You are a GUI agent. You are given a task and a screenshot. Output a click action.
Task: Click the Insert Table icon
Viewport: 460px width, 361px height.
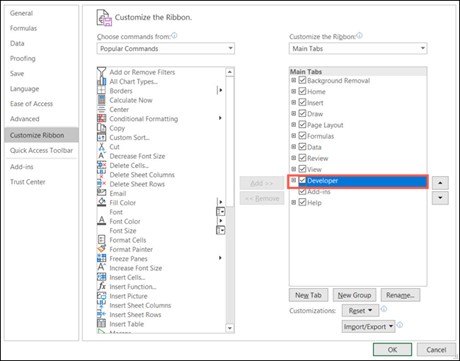pyautogui.click(x=101, y=324)
